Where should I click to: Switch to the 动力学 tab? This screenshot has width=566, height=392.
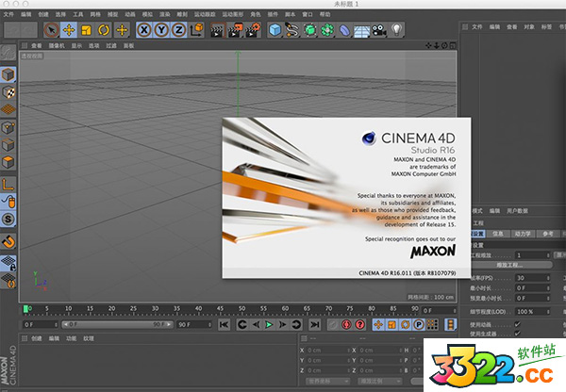[x=523, y=233]
